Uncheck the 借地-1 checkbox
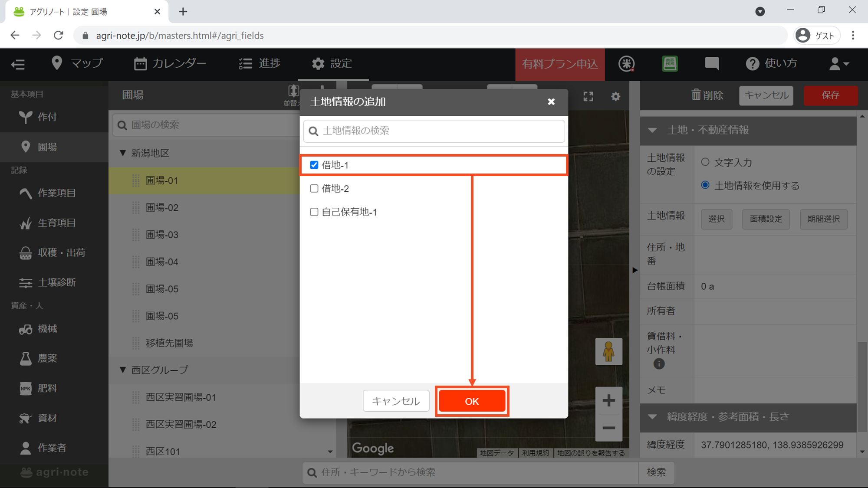Viewport: 868px width, 488px height. [x=314, y=165]
